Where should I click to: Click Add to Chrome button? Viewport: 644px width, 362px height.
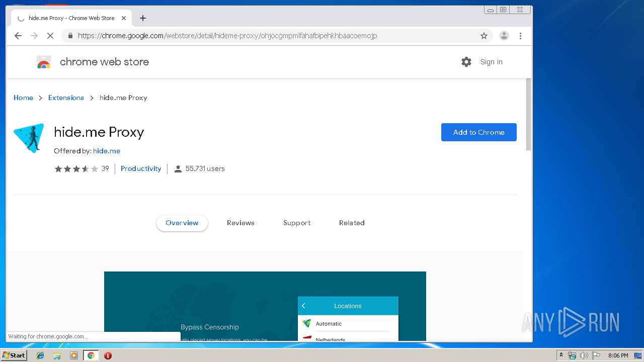(x=479, y=132)
